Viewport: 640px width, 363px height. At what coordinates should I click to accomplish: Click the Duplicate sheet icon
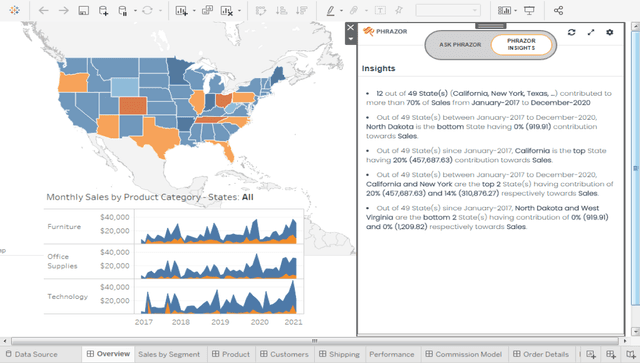[207, 10]
